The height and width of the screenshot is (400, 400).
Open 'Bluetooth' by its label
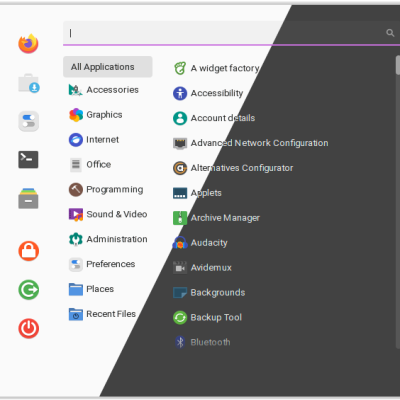tap(210, 342)
